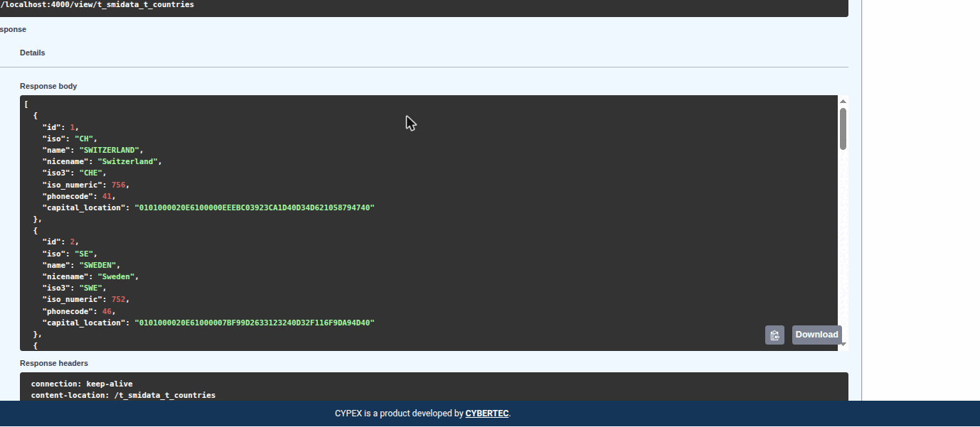Click the "CHE" iso3 value
Screen dimensions: 980x427
[90, 173]
